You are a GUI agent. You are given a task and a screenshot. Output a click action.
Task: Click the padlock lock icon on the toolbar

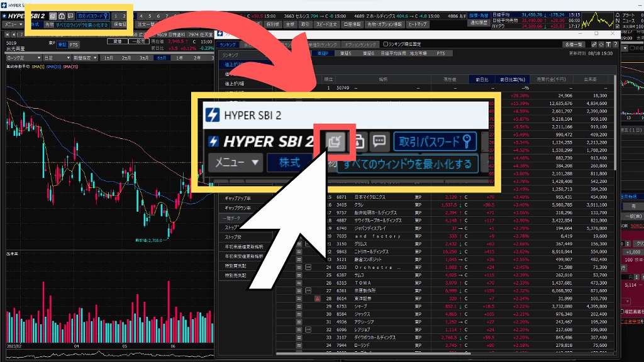pyautogui.click(x=61, y=16)
